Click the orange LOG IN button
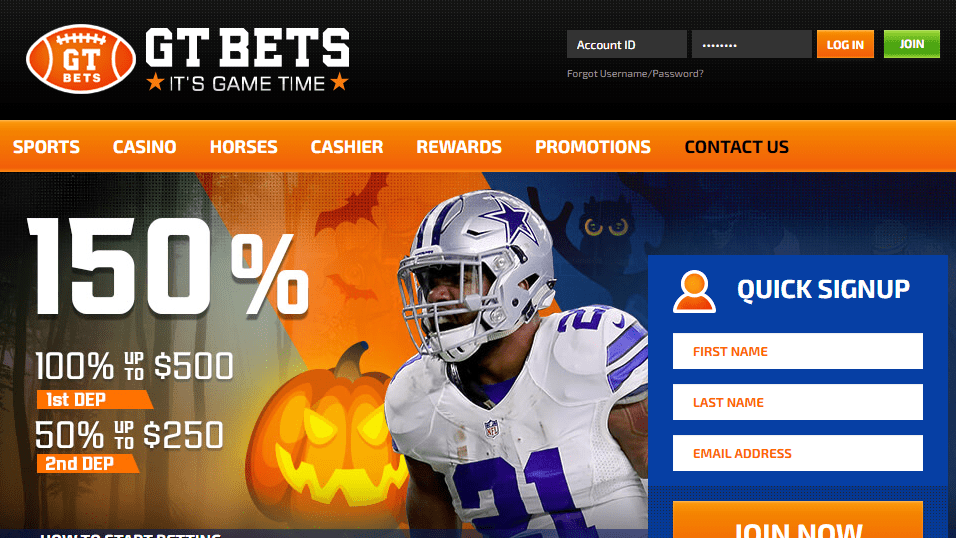Image resolution: width=956 pixels, height=538 pixels. coord(845,45)
